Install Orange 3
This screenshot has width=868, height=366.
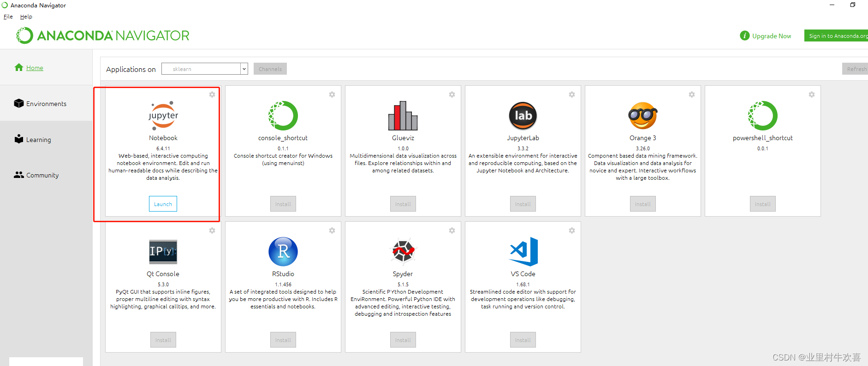coord(643,204)
